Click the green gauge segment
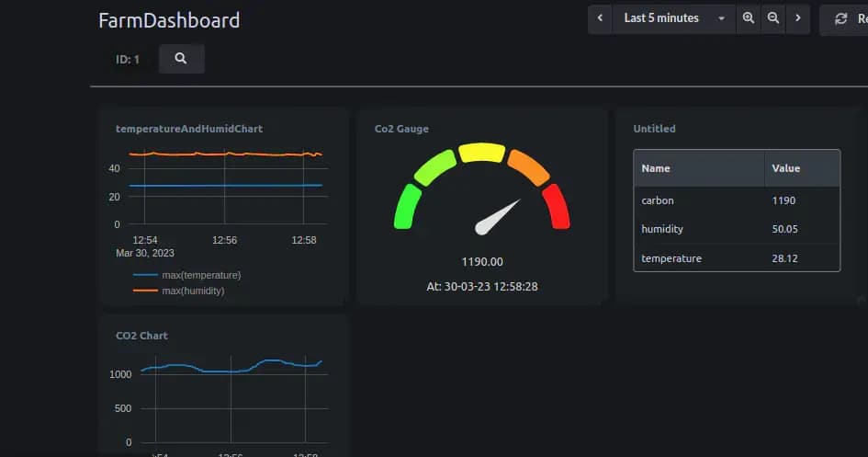Viewport: 868px width, 457px height. click(406, 207)
